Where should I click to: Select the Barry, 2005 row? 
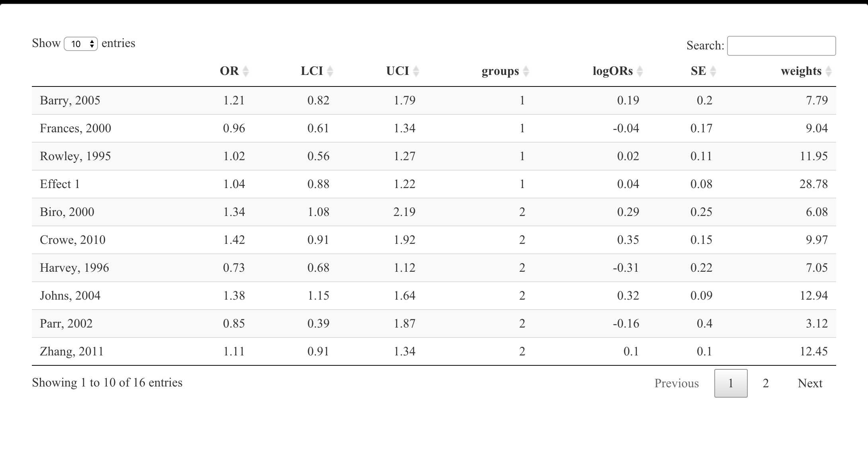pos(434,100)
